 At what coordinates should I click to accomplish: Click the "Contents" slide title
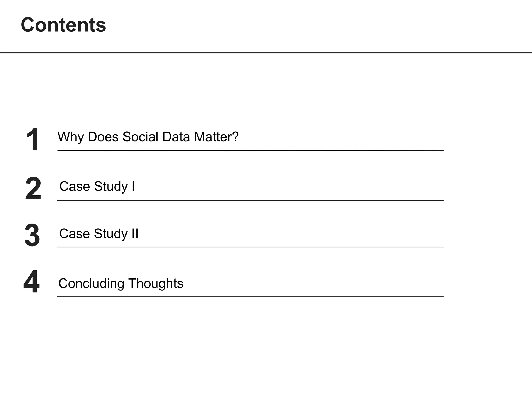tap(63, 25)
